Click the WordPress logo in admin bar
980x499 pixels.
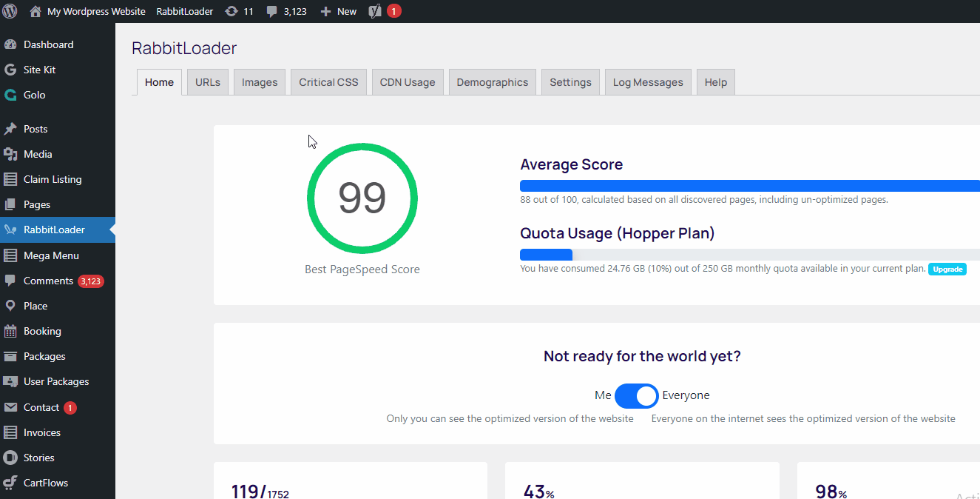10,11
